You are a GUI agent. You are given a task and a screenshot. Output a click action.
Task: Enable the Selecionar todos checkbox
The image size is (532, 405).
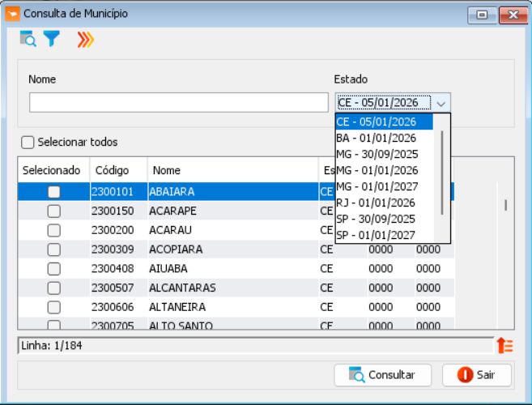(x=28, y=143)
